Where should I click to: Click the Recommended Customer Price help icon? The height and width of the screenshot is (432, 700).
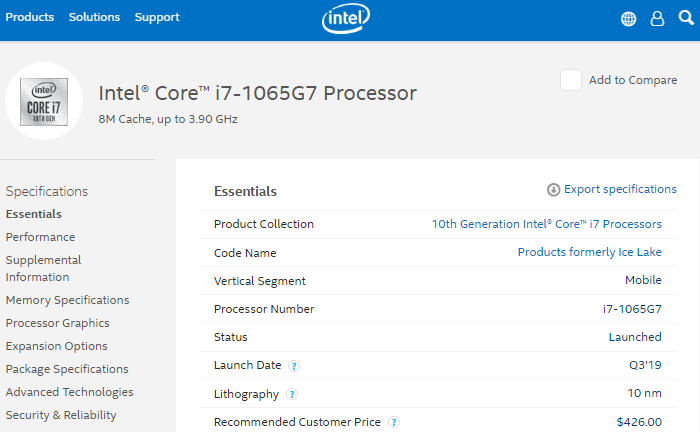(x=394, y=422)
